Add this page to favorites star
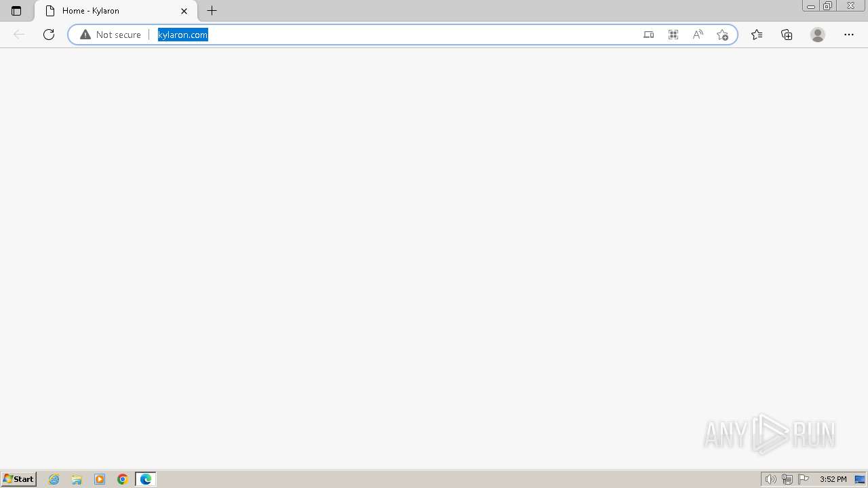 [x=722, y=35]
